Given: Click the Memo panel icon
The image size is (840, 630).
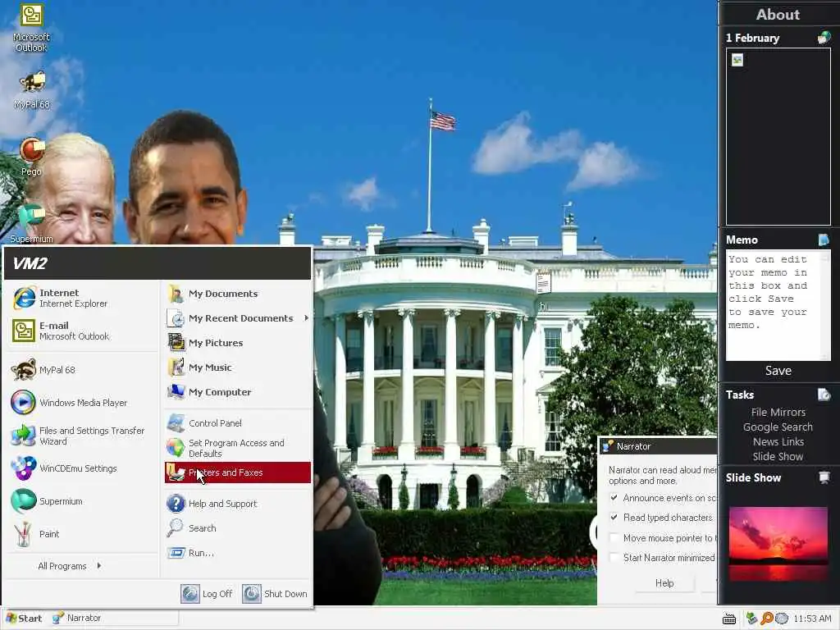Looking at the screenshot, I should point(824,240).
